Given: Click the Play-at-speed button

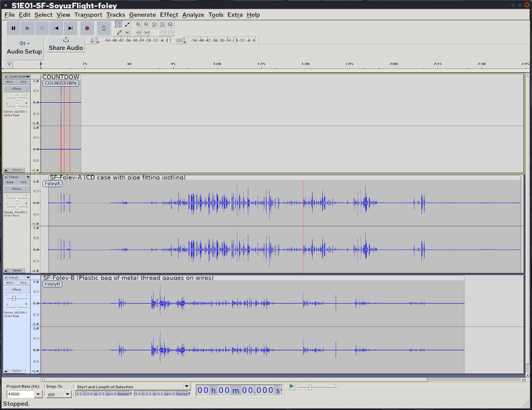Looking at the screenshot, I should (291, 386).
